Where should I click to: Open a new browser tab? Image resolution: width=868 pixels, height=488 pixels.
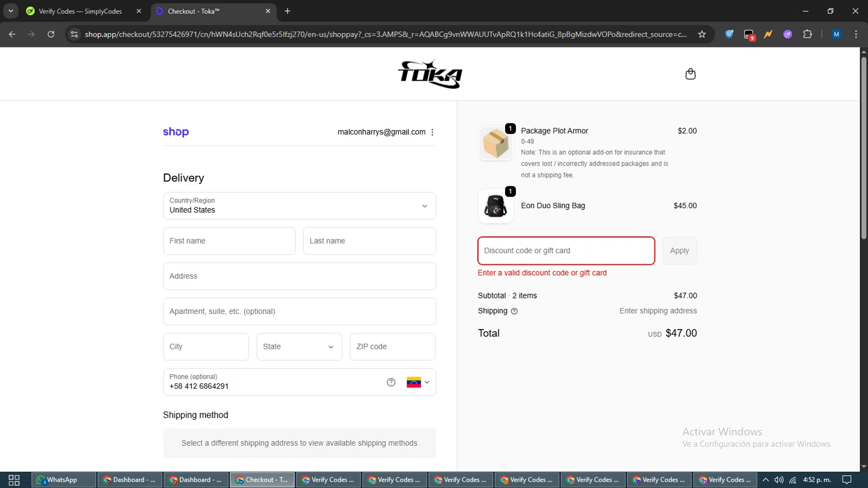point(288,11)
